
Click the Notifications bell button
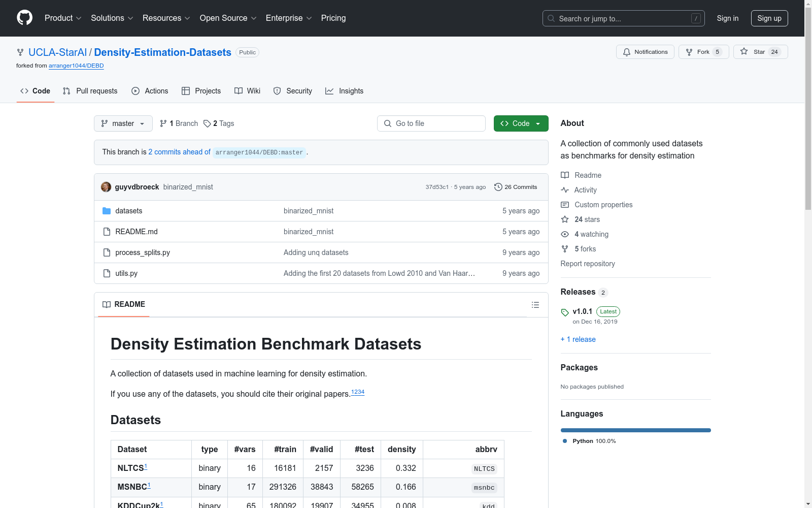pyautogui.click(x=645, y=52)
